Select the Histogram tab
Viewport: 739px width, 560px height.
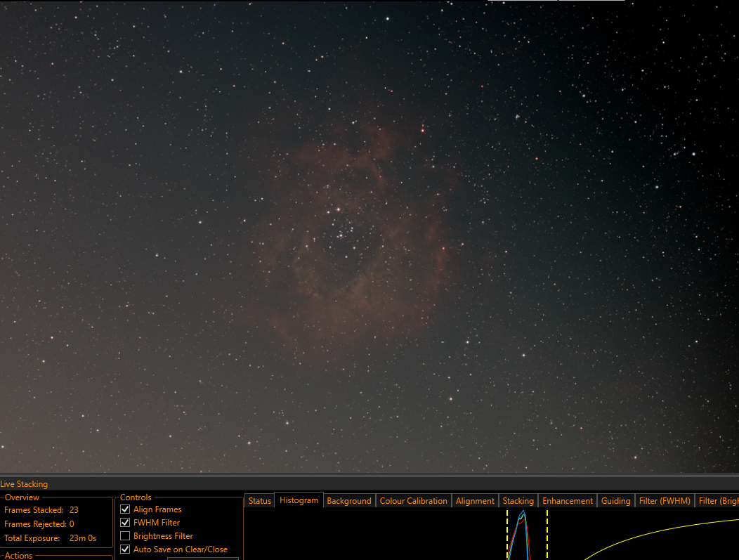[299, 500]
